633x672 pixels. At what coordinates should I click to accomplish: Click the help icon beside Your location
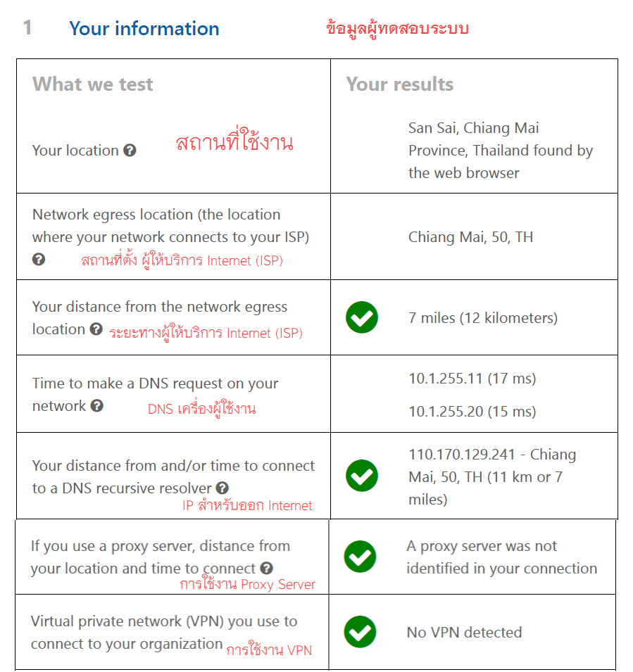[130, 151]
